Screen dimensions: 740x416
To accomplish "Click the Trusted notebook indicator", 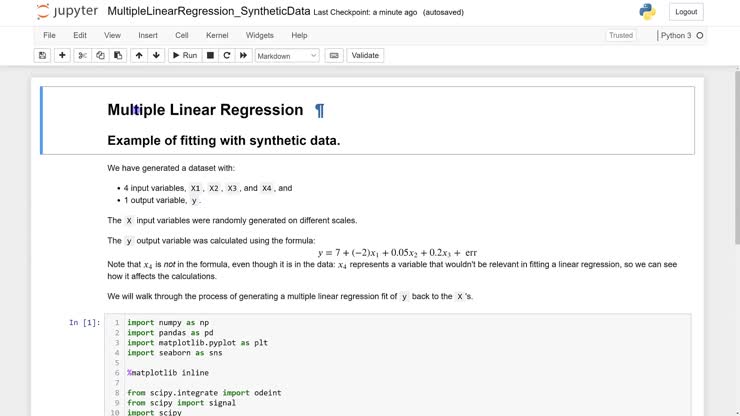I will click(621, 35).
